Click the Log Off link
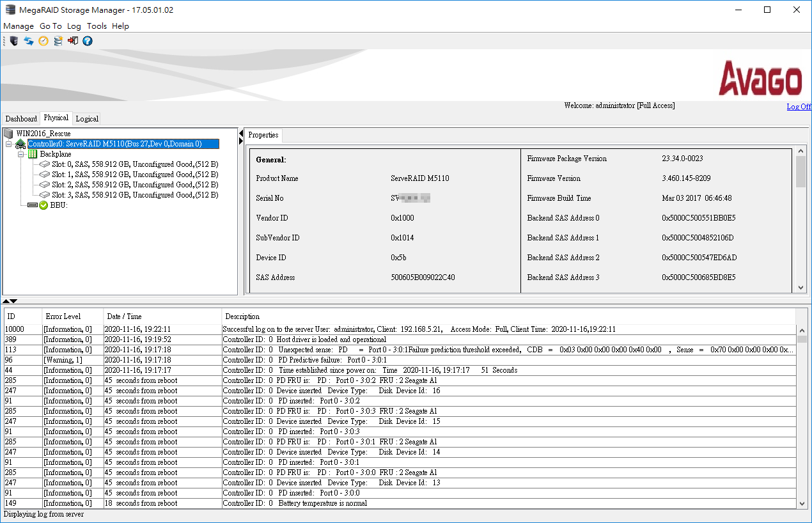812x523 pixels. (799, 106)
